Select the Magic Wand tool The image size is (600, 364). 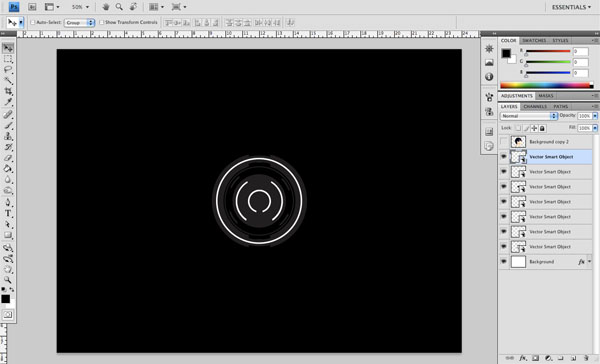(x=8, y=80)
